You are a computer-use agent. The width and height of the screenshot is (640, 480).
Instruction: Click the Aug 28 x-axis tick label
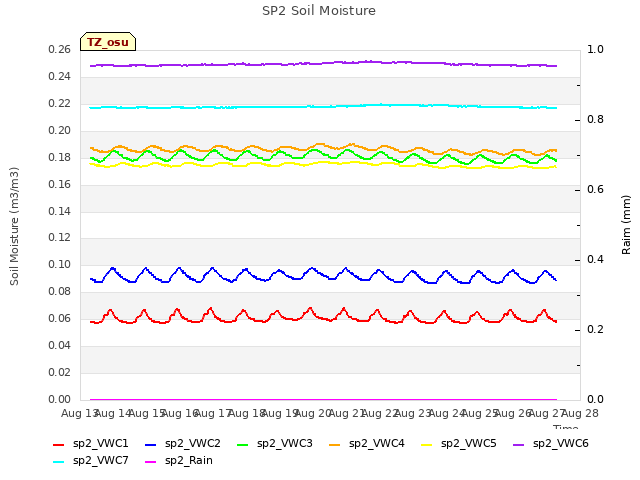580,413
